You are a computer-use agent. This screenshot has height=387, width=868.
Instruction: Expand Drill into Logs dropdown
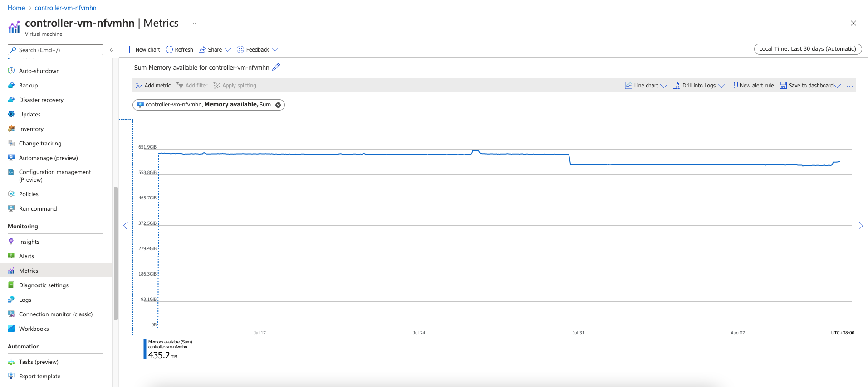(x=699, y=86)
